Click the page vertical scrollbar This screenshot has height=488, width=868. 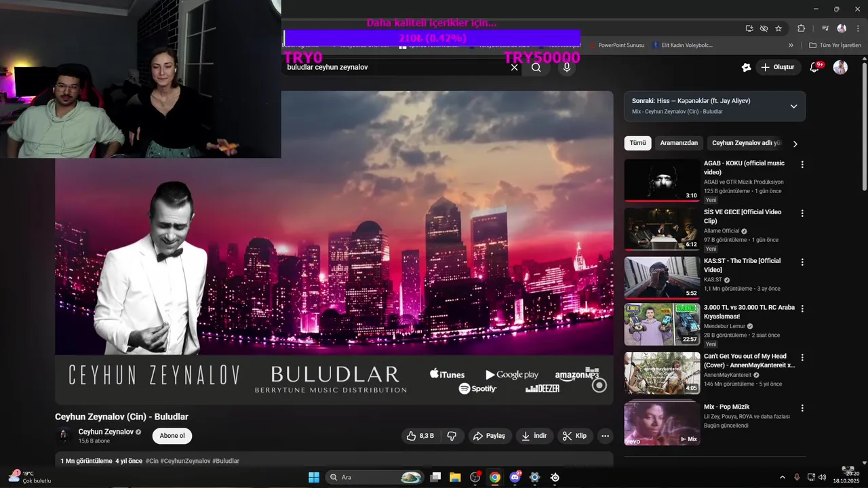(864, 125)
